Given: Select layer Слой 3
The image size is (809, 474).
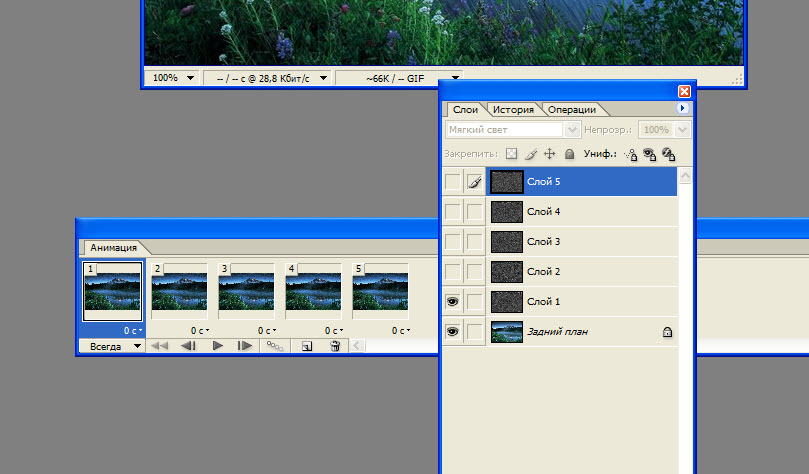Looking at the screenshot, I should click(582, 241).
